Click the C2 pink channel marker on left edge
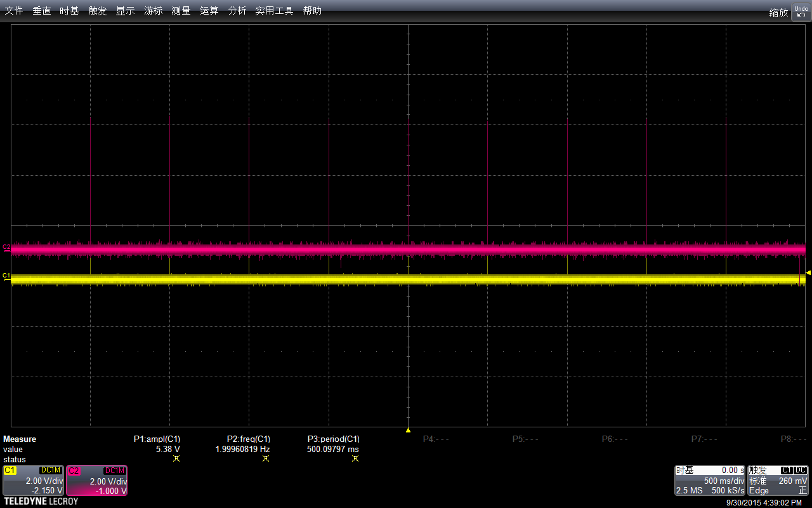Screen dimensions: 812x508 [6, 247]
